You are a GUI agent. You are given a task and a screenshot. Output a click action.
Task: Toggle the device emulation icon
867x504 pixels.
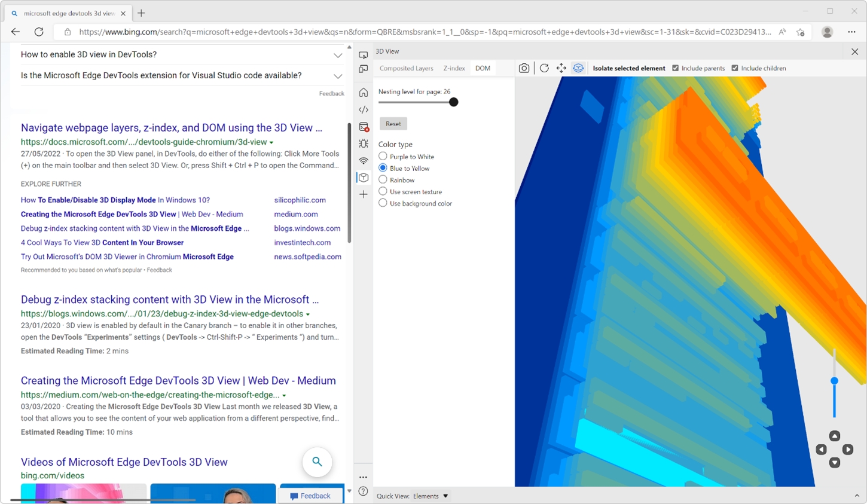tap(364, 69)
